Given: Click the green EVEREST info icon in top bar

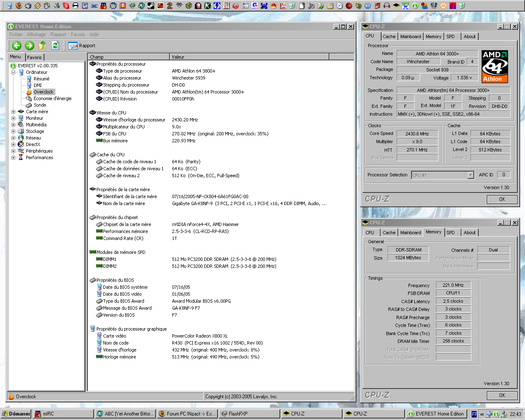Looking at the screenshot, I should (x=415, y=6).
